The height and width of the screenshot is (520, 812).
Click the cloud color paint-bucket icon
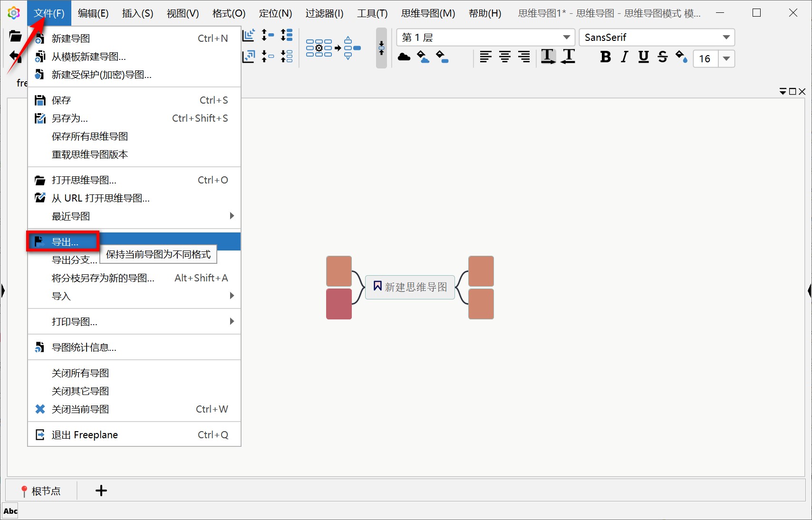coord(423,57)
